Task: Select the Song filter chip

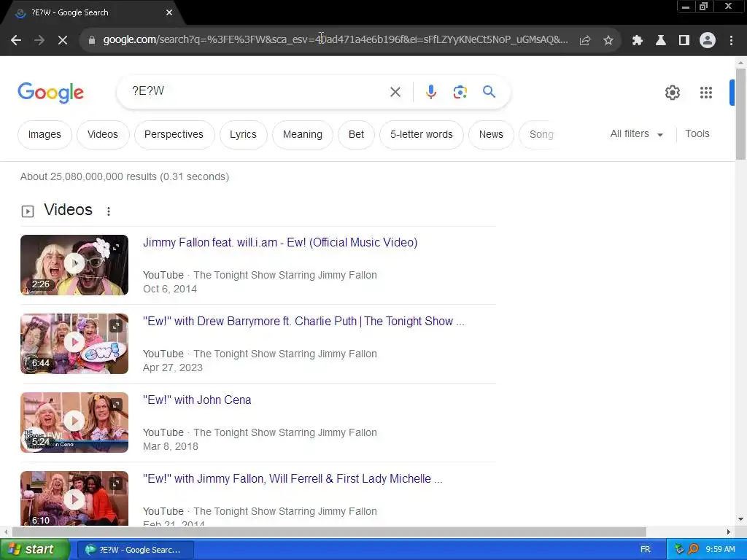Action: (x=542, y=135)
